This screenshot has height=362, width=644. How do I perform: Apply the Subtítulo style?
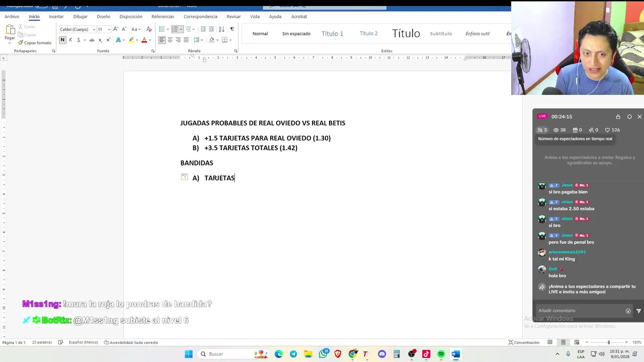tap(441, 34)
